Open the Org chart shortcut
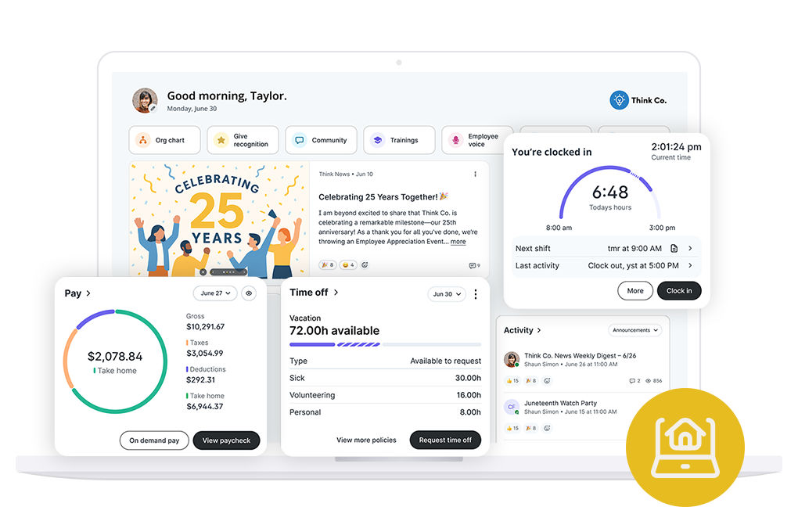The width and height of the screenshot is (798, 532). tap(164, 141)
